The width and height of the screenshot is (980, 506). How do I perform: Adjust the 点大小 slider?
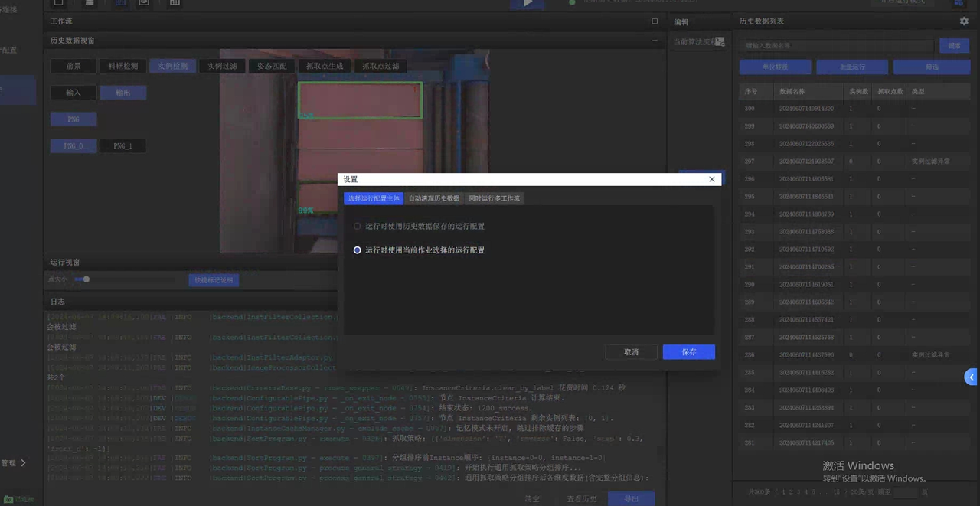[x=86, y=279]
